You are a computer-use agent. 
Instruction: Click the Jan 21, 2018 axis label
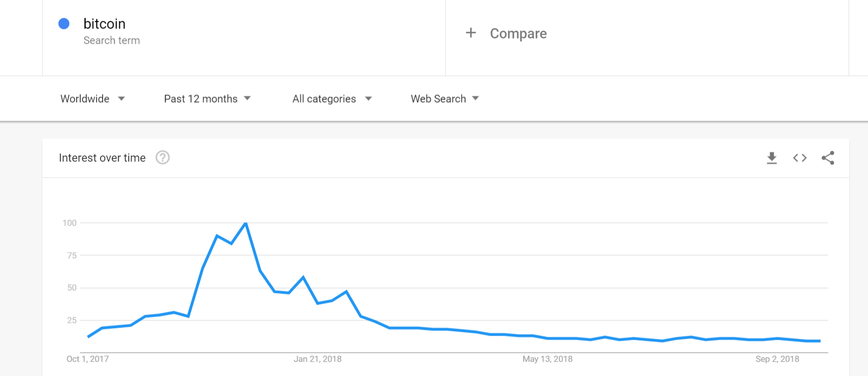pyautogui.click(x=317, y=359)
